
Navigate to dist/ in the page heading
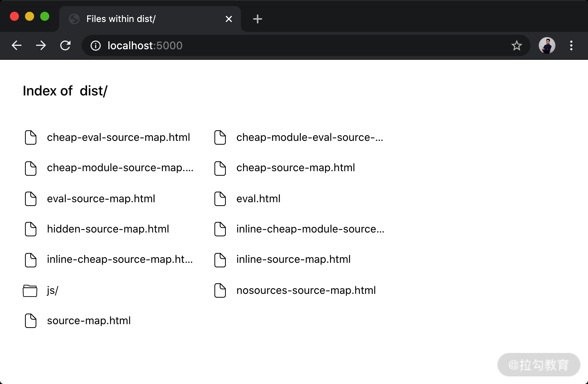coord(94,91)
